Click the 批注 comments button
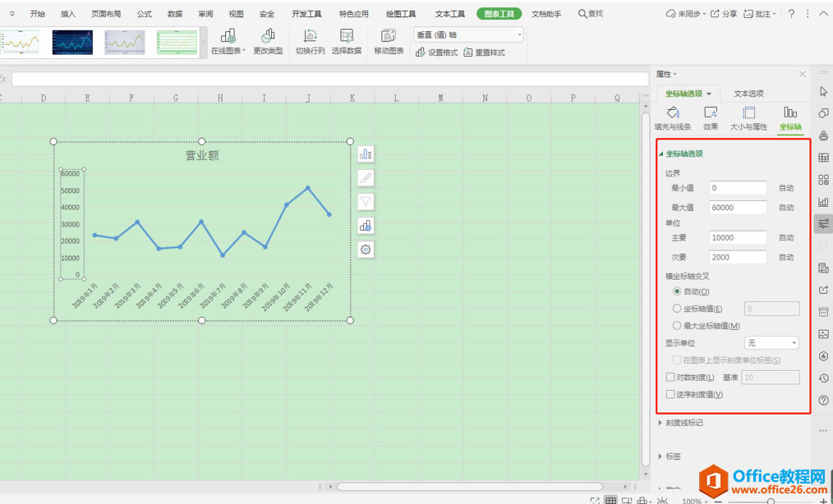 click(x=760, y=14)
